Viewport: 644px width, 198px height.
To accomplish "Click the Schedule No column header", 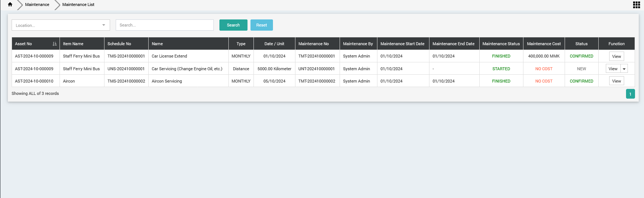I will 119,44.
